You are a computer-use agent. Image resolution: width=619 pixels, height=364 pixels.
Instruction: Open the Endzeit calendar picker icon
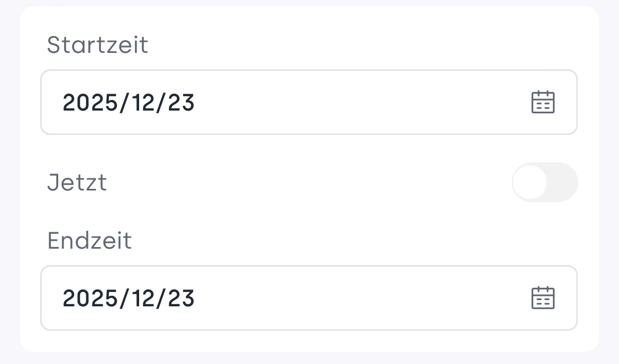(542, 298)
